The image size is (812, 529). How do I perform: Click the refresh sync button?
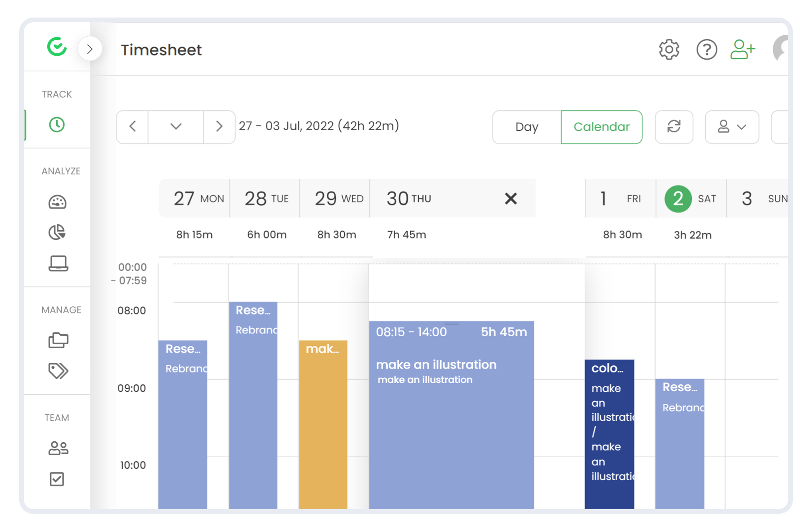pyautogui.click(x=674, y=127)
